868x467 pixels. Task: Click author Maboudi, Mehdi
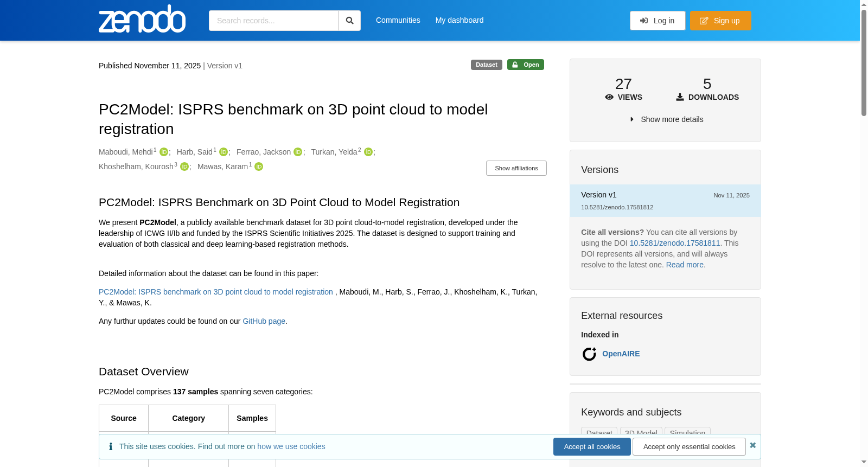(x=126, y=152)
